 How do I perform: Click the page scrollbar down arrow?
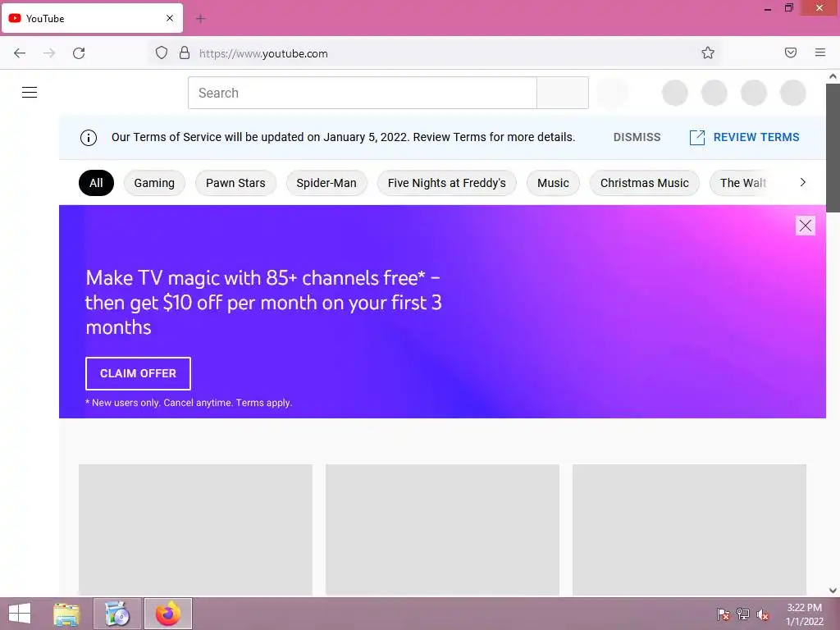tap(833, 591)
